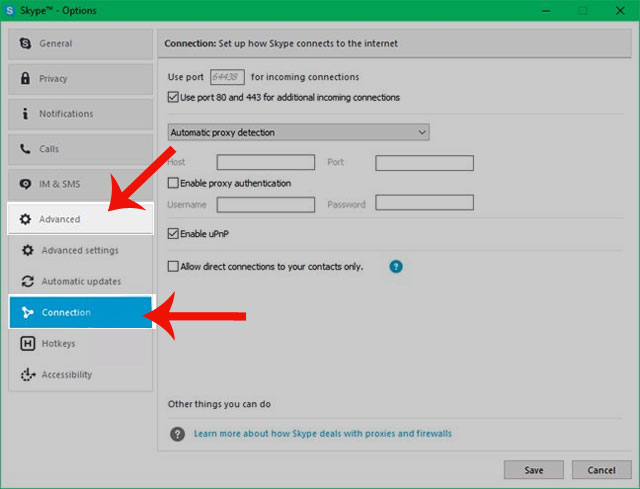The width and height of the screenshot is (640, 489).
Task: Click the Privacy padlock icon
Action: pos(25,78)
